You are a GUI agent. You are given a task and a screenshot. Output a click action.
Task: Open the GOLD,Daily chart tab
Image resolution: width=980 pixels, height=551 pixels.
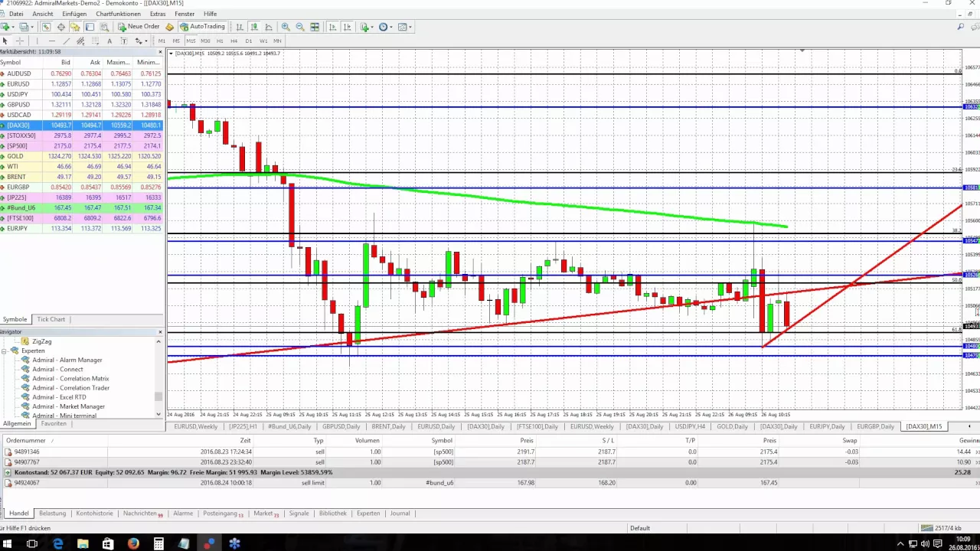pyautogui.click(x=732, y=426)
